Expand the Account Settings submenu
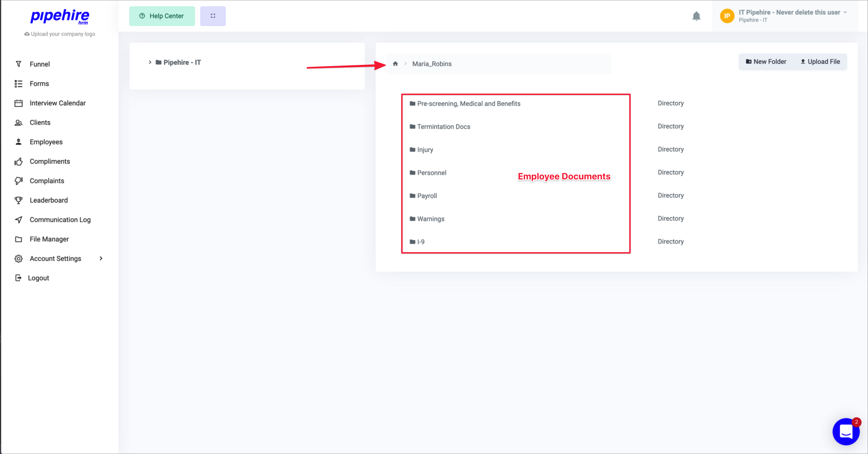The width and height of the screenshot is (868, 454). click(x=101, y=258)
